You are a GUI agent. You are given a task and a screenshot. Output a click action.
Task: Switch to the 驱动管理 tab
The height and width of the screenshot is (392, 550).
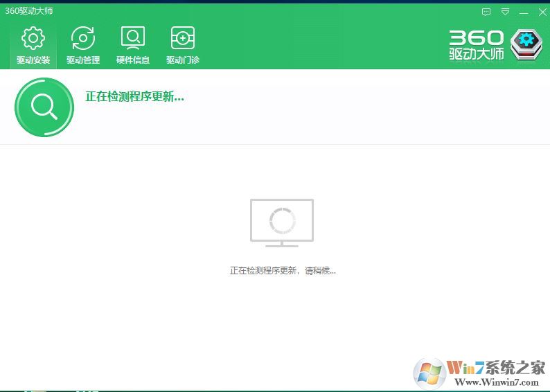[x=83, y=45]
